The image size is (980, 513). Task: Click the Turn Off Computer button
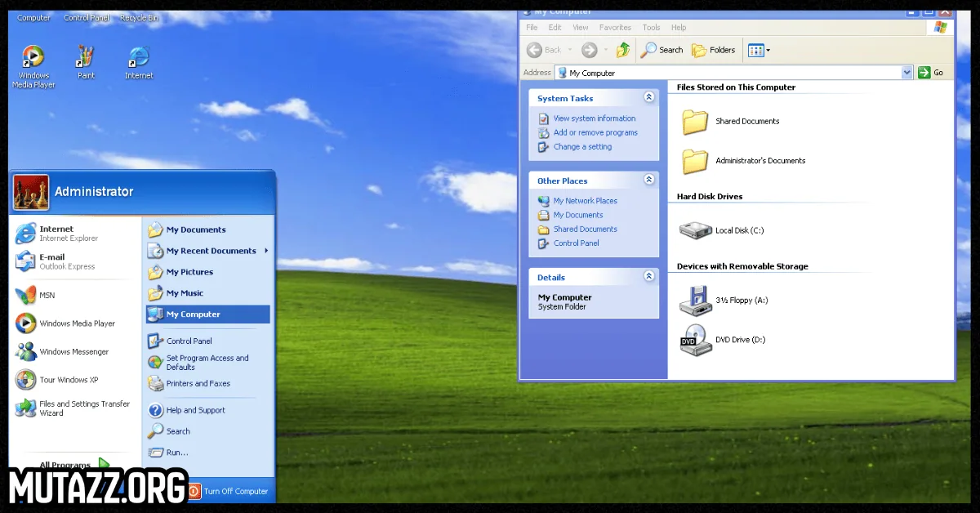pyautogui.click(x=228, y=491)
